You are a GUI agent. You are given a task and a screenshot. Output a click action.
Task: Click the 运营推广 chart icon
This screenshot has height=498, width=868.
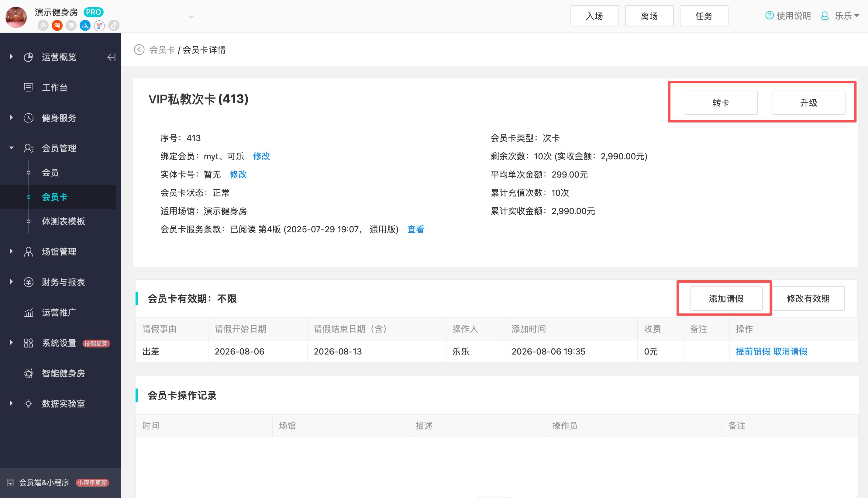tap(28, 313)
